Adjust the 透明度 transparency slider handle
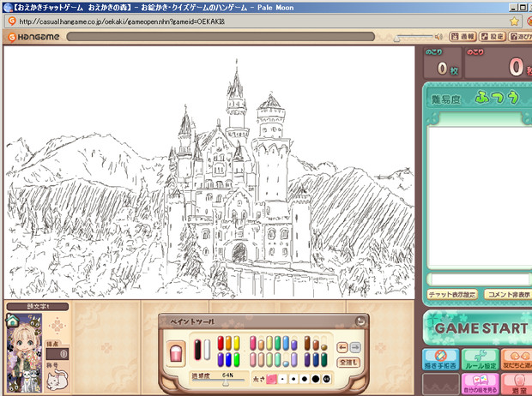Viewport: 532px width, 396px height. tap(225, 382)
